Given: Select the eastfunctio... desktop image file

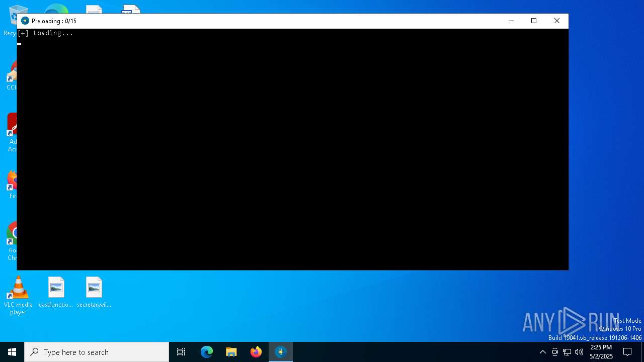Looking at the screenshot, I should 56,292.
